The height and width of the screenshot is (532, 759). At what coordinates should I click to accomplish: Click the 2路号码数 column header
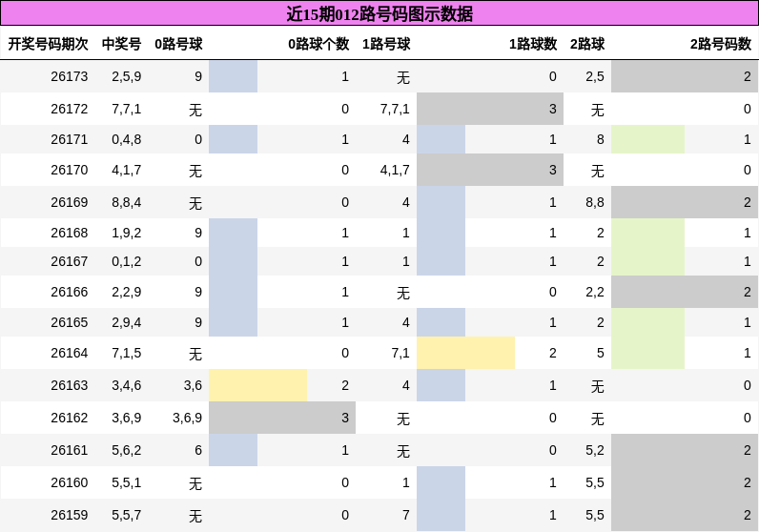point(721,44)
